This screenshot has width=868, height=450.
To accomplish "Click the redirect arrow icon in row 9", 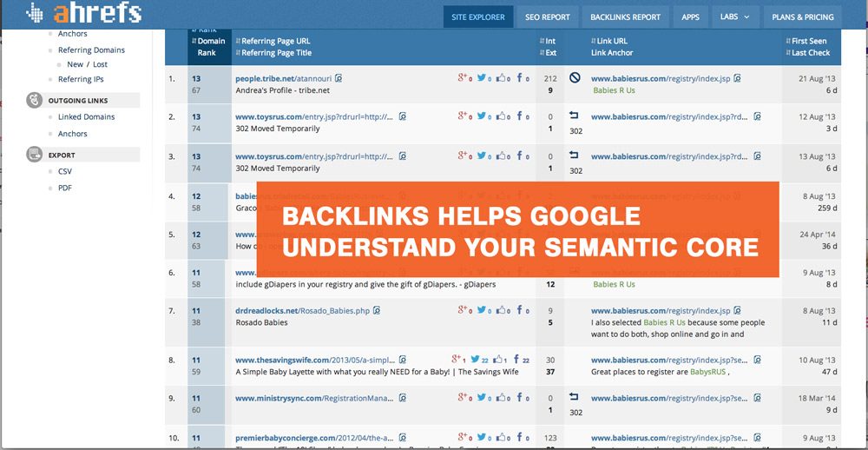I will (574, 397).
